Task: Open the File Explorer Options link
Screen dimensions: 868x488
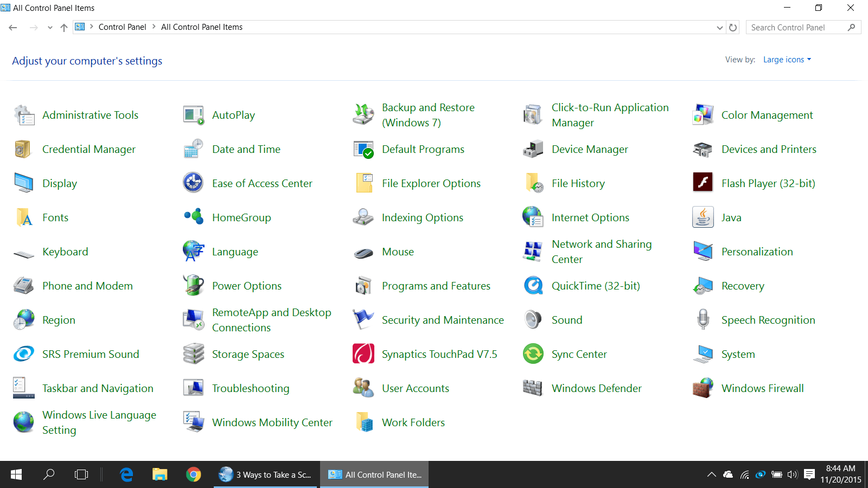Action: pos(431,183)
